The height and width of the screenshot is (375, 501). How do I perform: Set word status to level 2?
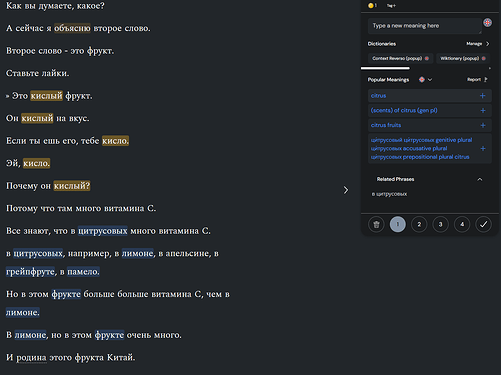tap(419, 224)
